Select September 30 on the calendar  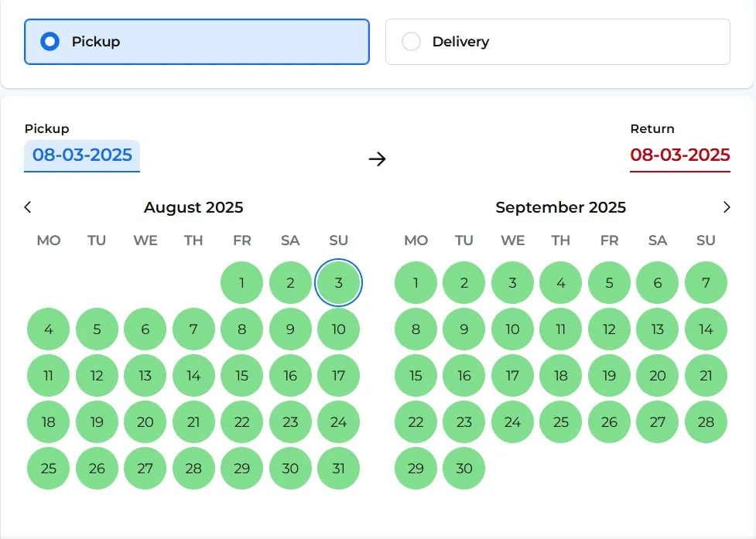pyautogui.click(x=464, y=469)
